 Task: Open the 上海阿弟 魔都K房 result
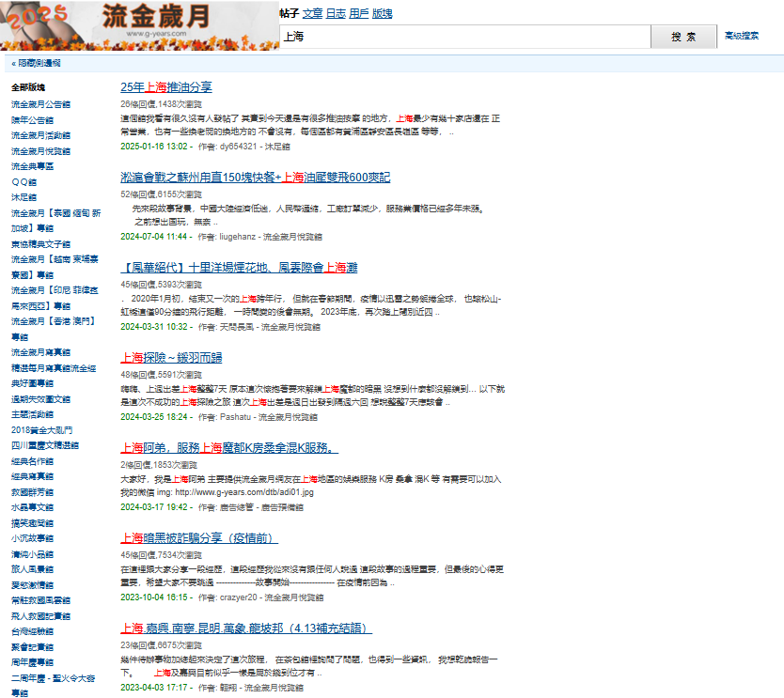229,448
